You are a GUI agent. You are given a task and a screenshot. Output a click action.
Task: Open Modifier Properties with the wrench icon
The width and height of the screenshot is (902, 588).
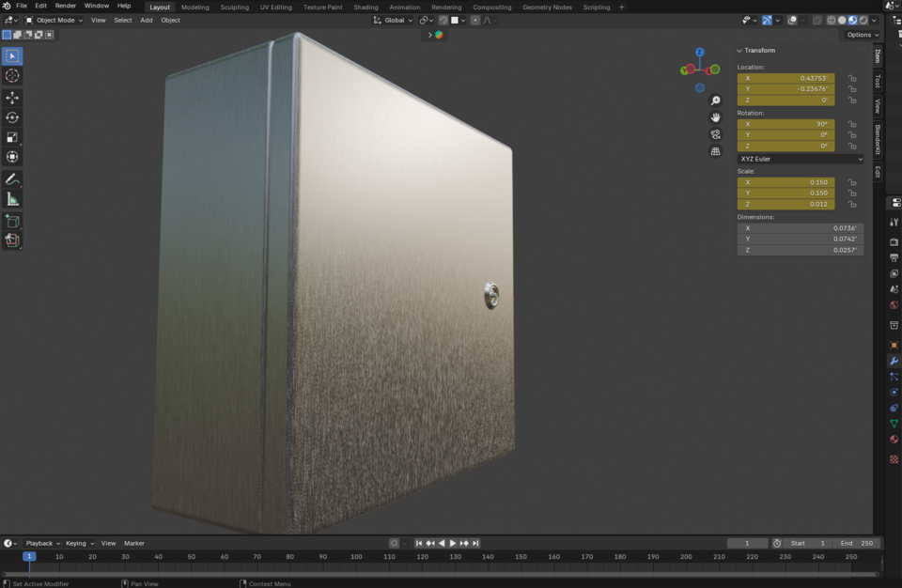tap(893, 362)
